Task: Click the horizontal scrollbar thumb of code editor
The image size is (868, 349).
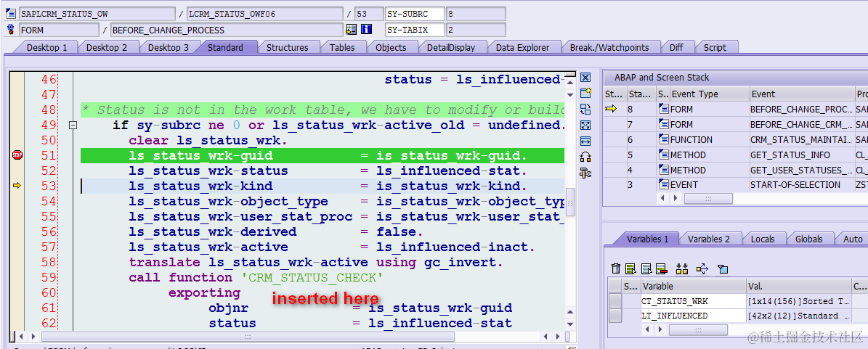Action: click(248, 336)
